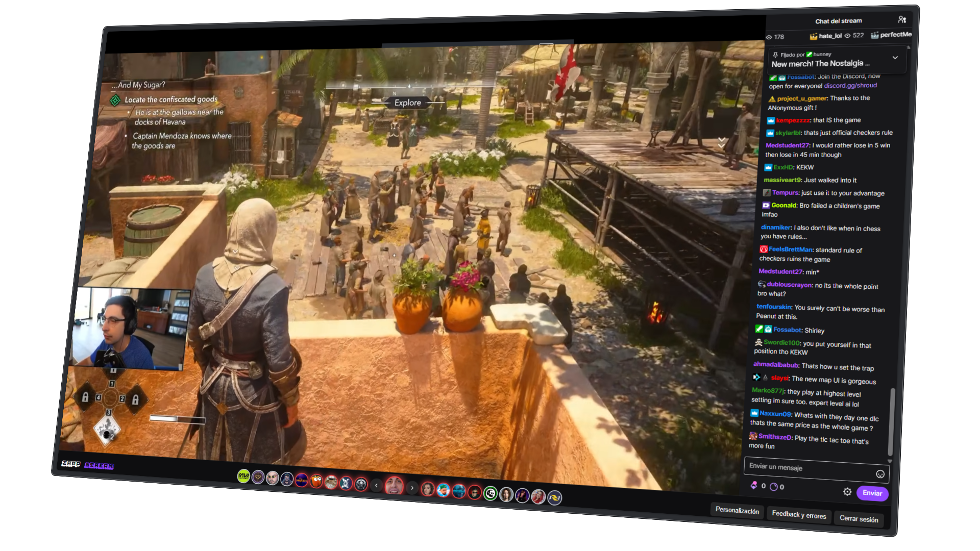Open the yellow-sunglasses man channel avatar

tap(273, 479)
